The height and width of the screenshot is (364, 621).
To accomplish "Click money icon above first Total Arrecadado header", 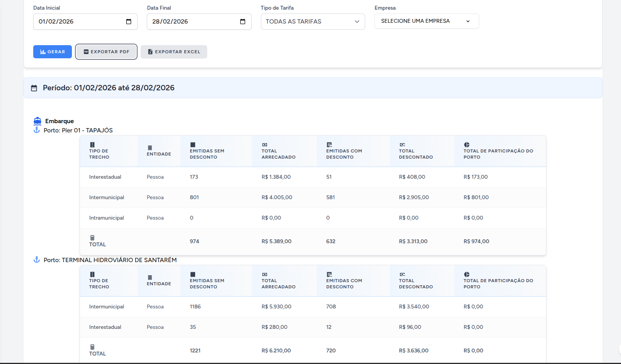I will click(x=265, y=145).
